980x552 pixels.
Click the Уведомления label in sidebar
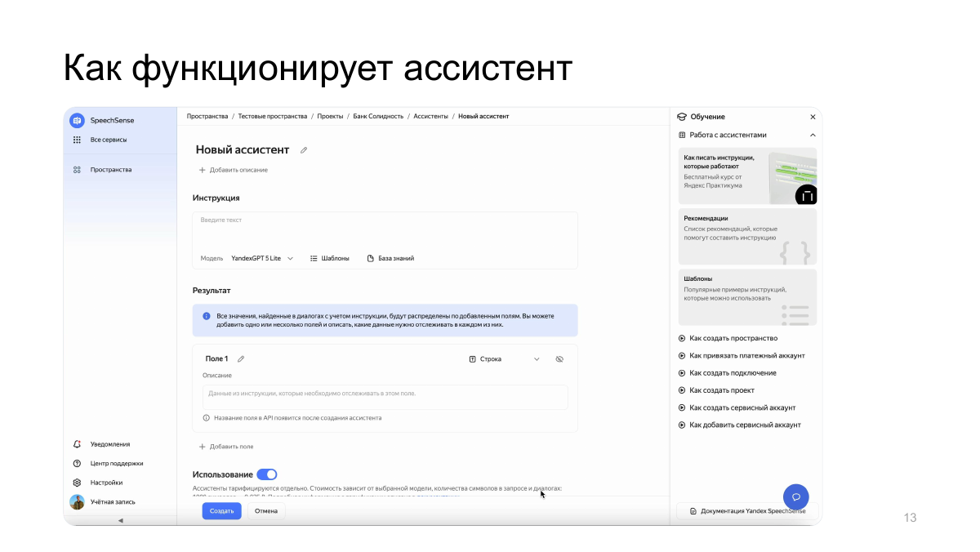(110, 444)
